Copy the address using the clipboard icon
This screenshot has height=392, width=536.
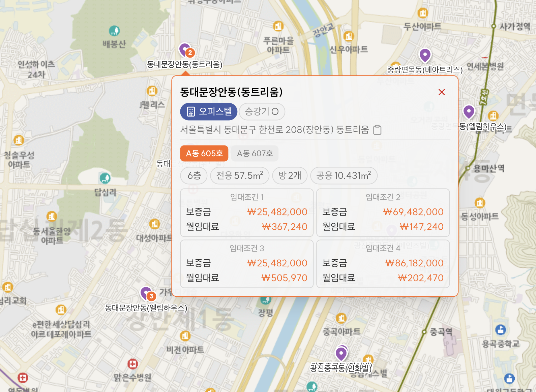click(x=378, y=130)
